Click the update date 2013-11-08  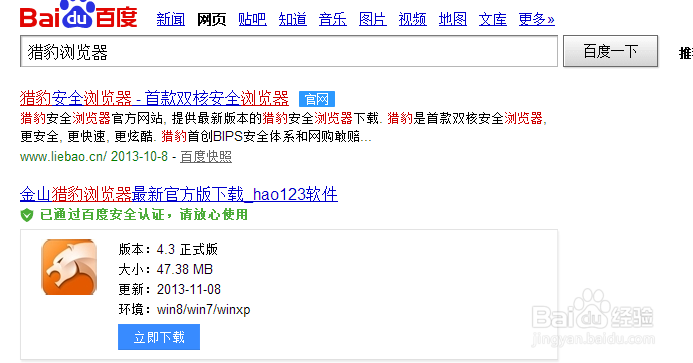[189, 290]
